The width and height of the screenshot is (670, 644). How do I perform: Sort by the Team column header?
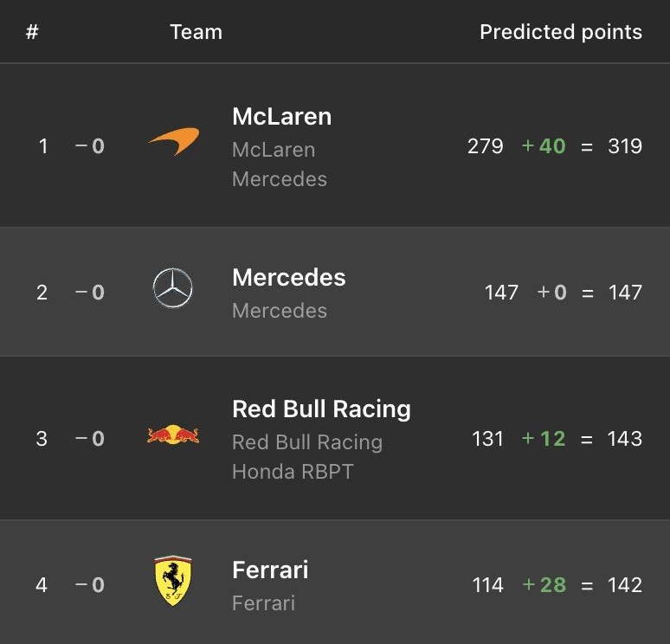click(x=196, y=33)
